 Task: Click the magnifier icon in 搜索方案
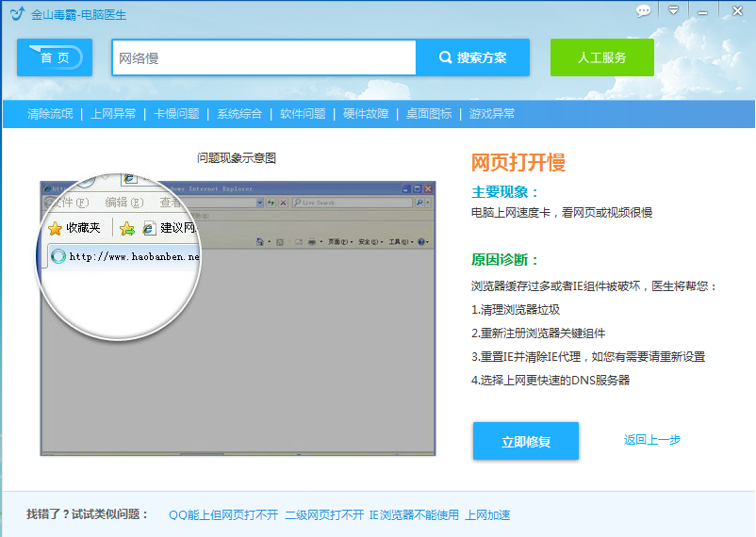click(445, 57)
